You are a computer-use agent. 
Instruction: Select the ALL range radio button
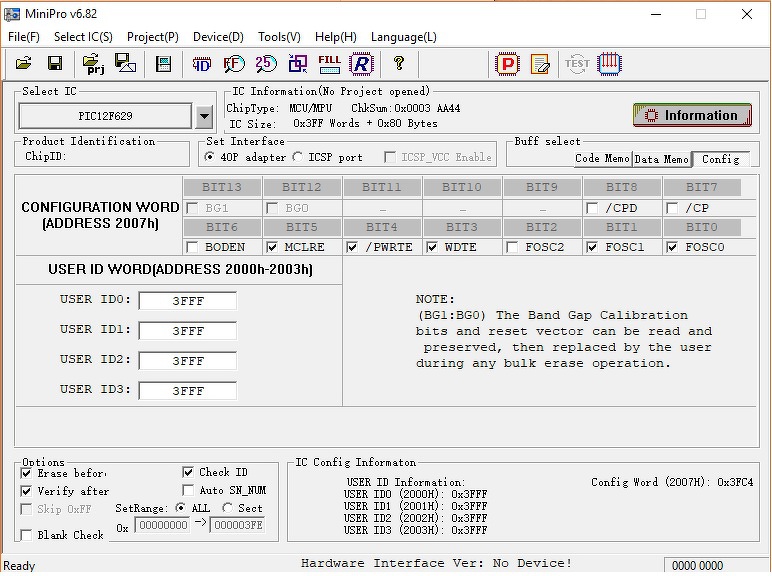181,508
